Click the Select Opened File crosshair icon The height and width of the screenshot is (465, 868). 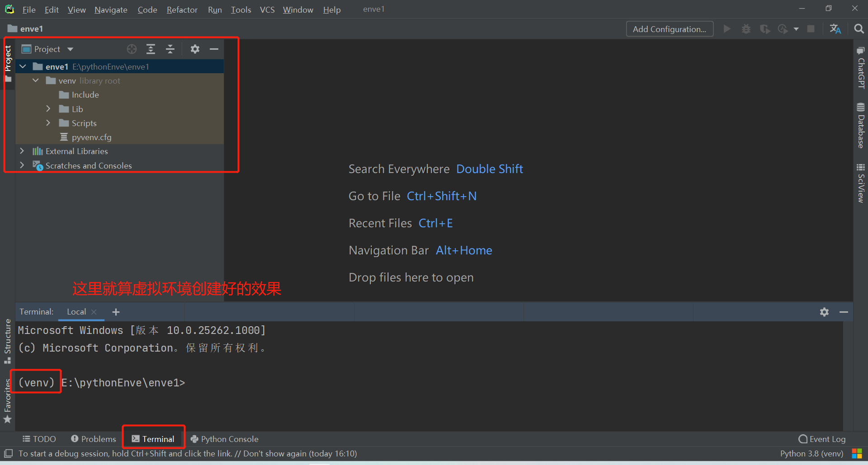pyautogui.click(x=132, y=49)
